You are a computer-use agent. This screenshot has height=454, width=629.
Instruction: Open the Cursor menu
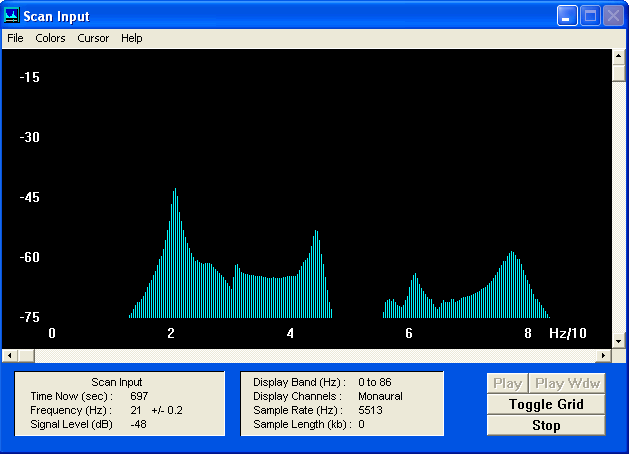[x=93, y=38]
